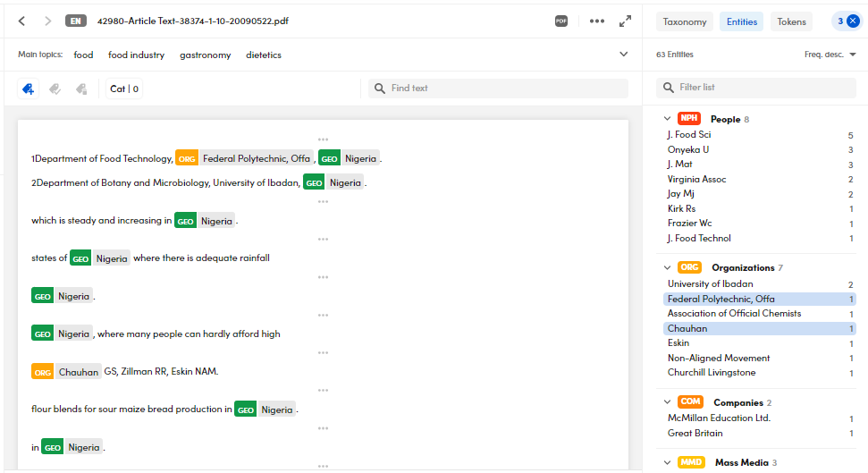
Task: Toggle Federal Polytechnic, Offa entity selection
Action: click(721, 299)
